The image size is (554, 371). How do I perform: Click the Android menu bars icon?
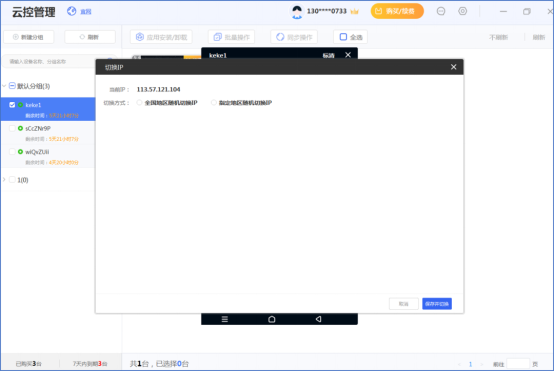point(225,319)
